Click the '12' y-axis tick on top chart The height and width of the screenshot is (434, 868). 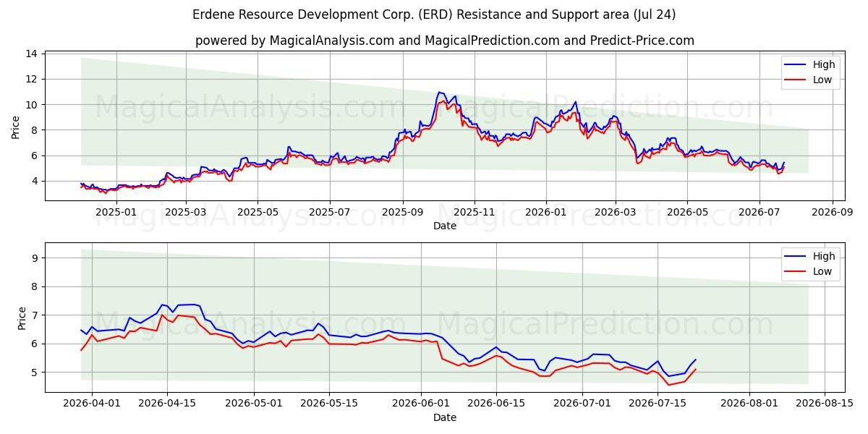(x=32, y=79)
